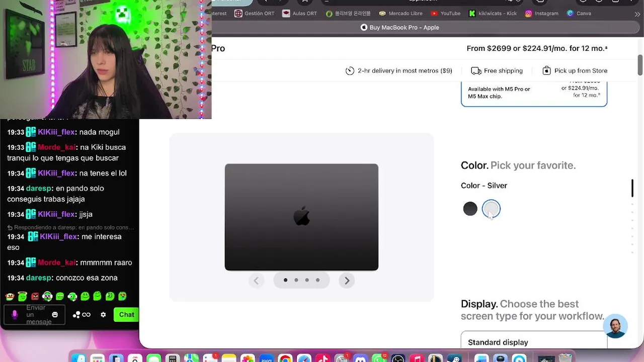Jump to third gallery dot

point(307,280)
